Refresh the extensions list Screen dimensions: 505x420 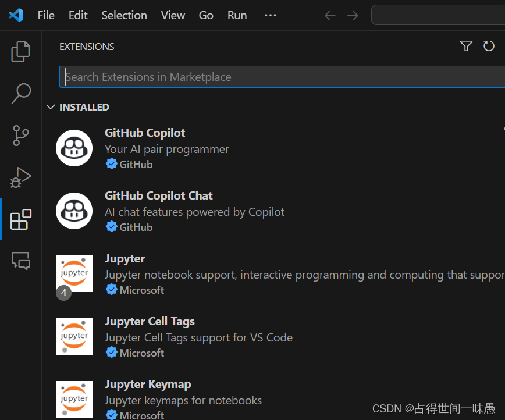point(489,46)
